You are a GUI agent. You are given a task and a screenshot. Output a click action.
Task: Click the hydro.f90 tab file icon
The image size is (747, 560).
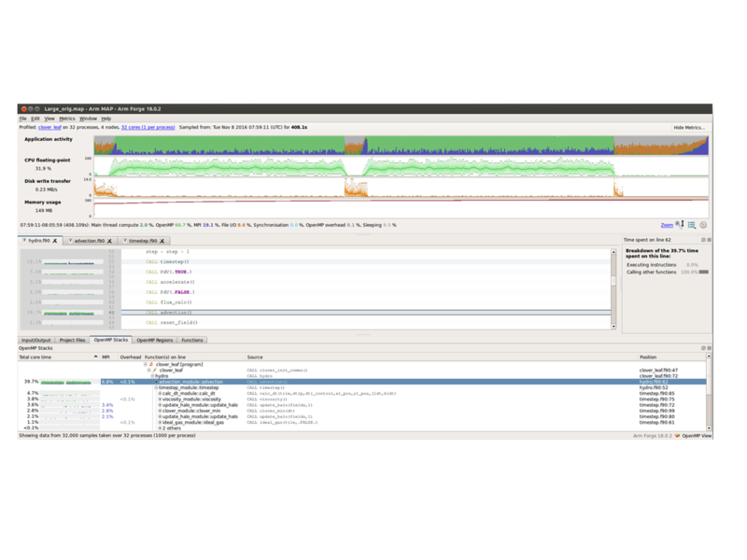click(x=24, y=241)
